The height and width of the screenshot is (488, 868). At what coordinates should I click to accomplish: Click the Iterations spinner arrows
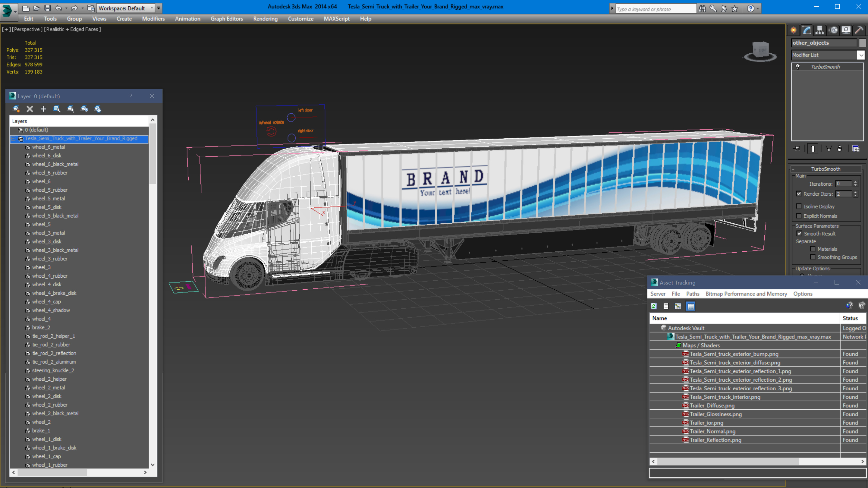coord(855,184)
